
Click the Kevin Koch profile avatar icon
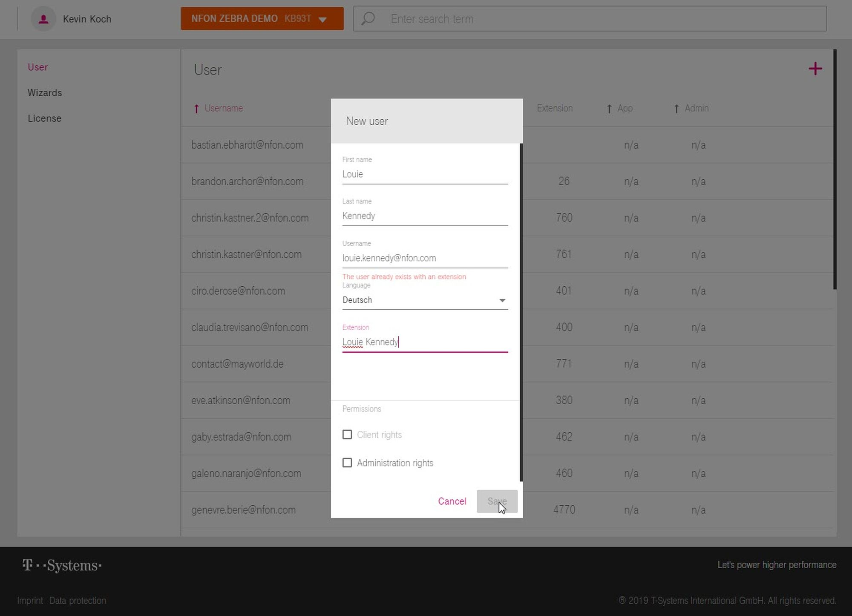pyautogui.click(x=43, y=19)
